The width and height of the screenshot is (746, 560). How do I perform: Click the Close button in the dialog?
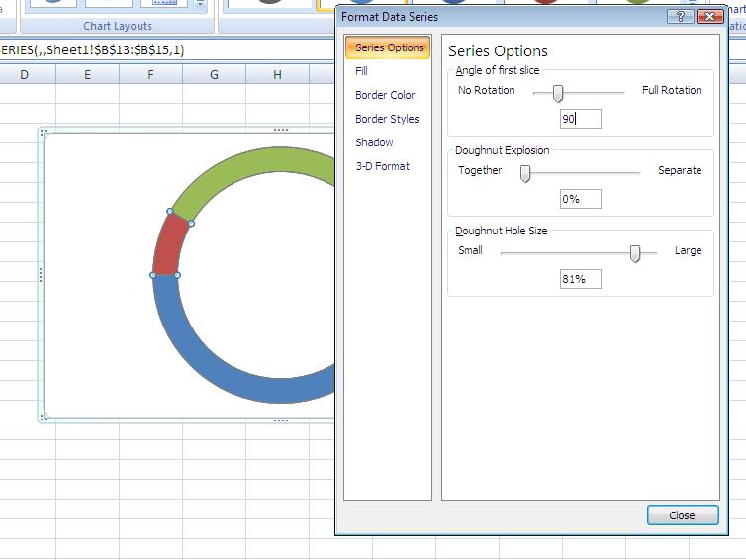tap(683, 515)
